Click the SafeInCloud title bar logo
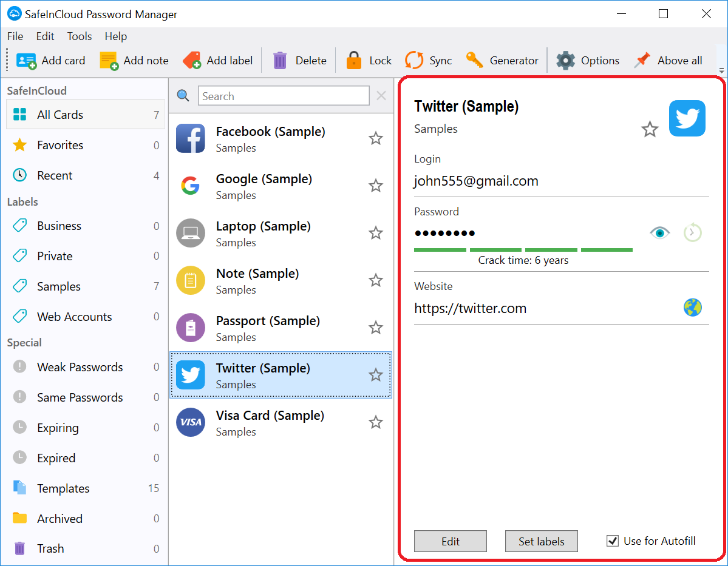The image size is (728, 566). (15, 14)
